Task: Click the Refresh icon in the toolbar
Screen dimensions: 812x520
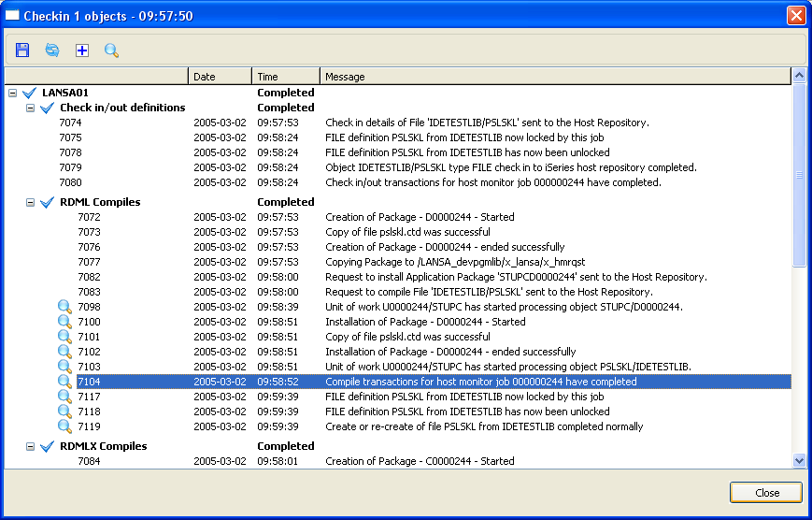Action: pos(52,50)
